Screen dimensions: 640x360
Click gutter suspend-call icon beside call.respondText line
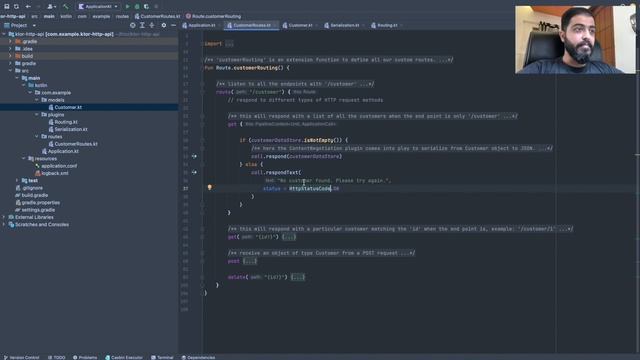[x=194, y=172]
